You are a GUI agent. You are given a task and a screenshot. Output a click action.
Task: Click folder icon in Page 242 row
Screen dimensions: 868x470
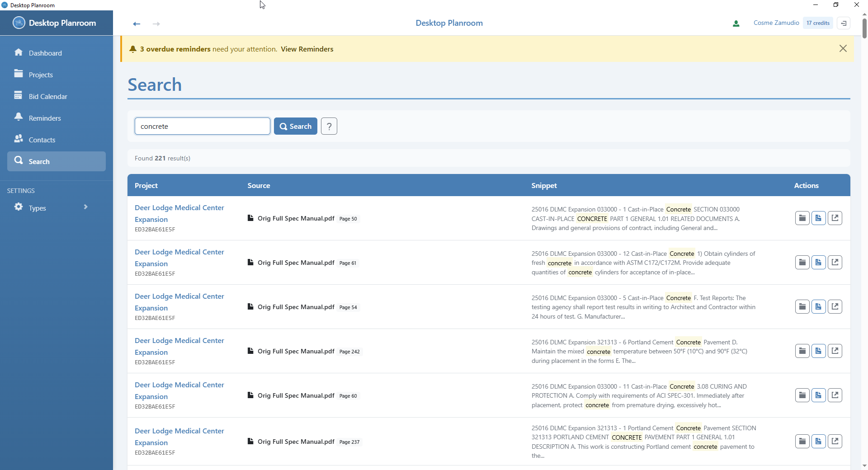802,351
